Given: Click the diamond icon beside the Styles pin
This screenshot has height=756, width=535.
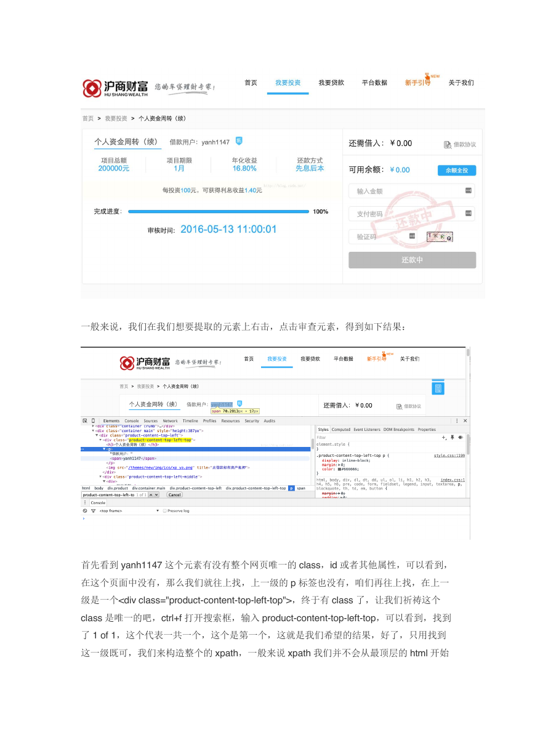Looking at the screenshot, I should click(x=459, y=437).
